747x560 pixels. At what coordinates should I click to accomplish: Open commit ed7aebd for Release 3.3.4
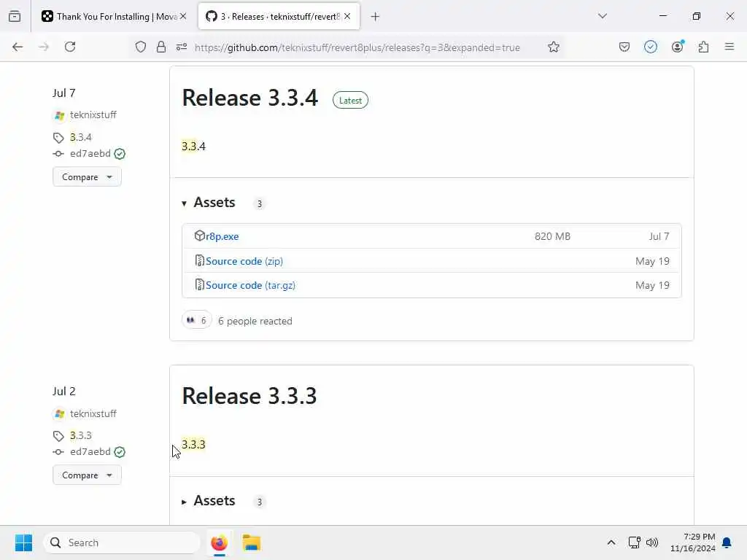90,153
